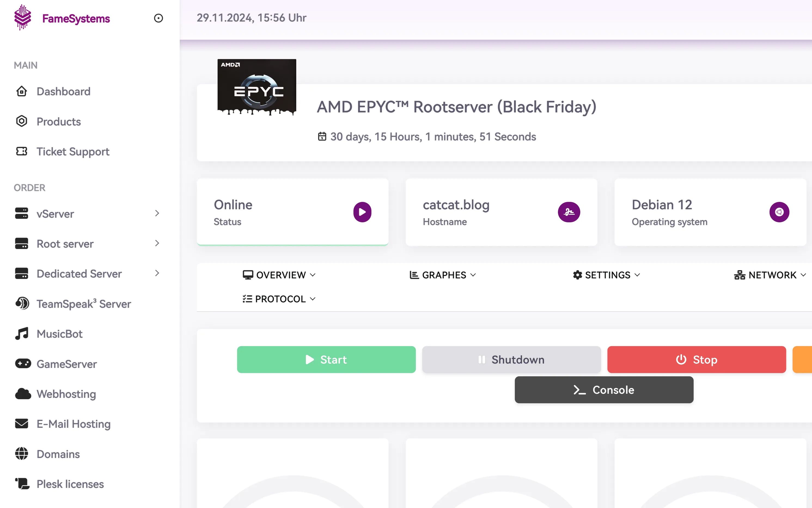The width and height of the screenshot is (812, 508).
Task: Open GameServer link in sidebar
Action: 66,364
